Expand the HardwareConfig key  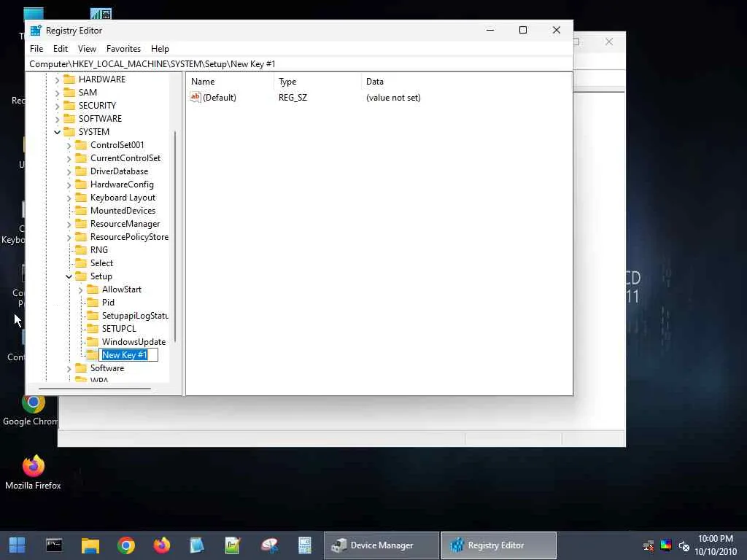click(69, 184)
